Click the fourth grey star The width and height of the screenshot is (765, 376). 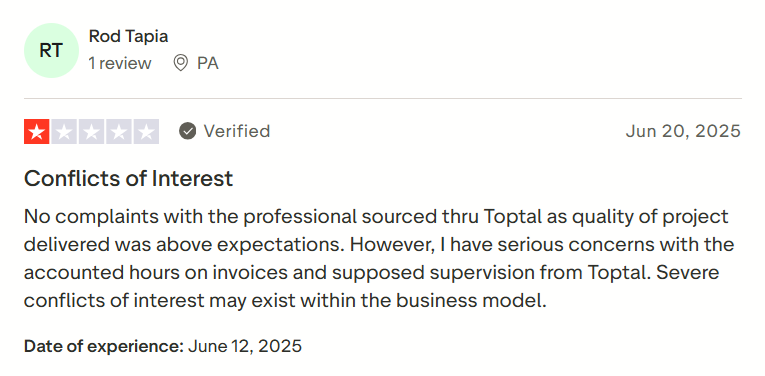coord(119,132)
